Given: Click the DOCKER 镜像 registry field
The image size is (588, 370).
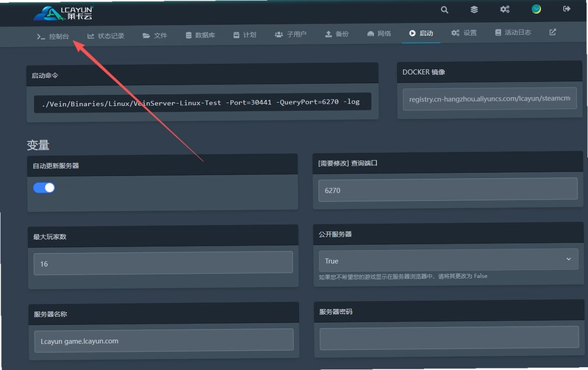Looking at the screenshot, I should click(490, 99).
